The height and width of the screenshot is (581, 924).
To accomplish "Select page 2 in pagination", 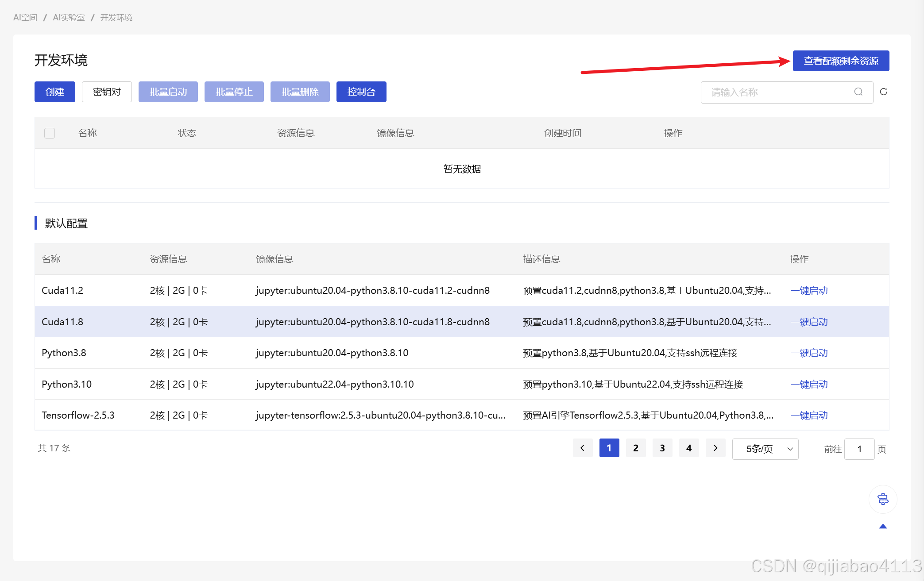I will pyautogui.click(x=635, y=448).
